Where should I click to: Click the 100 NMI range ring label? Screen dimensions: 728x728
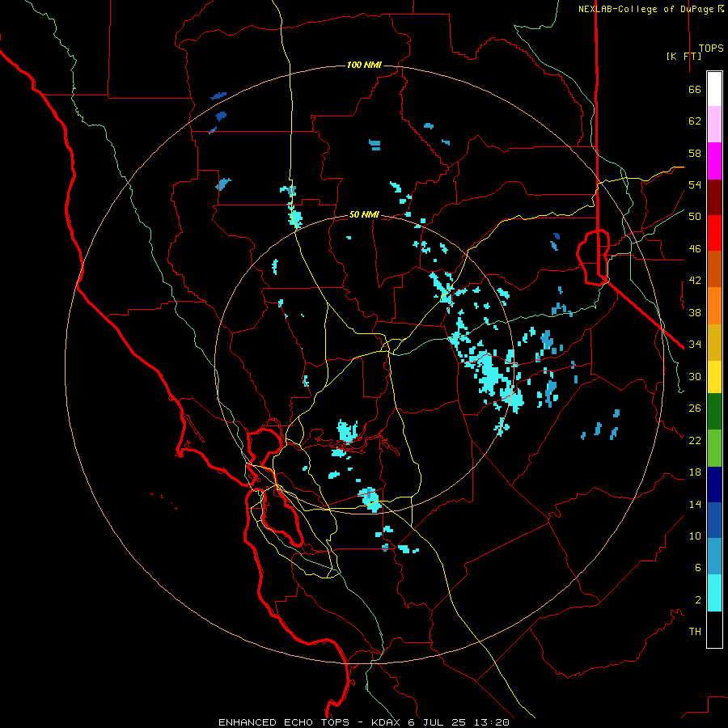pyautogui.click(x=364, y=65)
